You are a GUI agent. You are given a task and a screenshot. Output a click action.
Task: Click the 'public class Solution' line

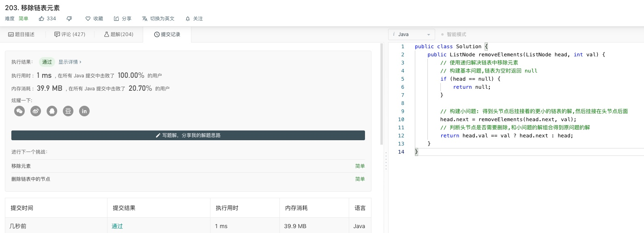coord(451,47)
